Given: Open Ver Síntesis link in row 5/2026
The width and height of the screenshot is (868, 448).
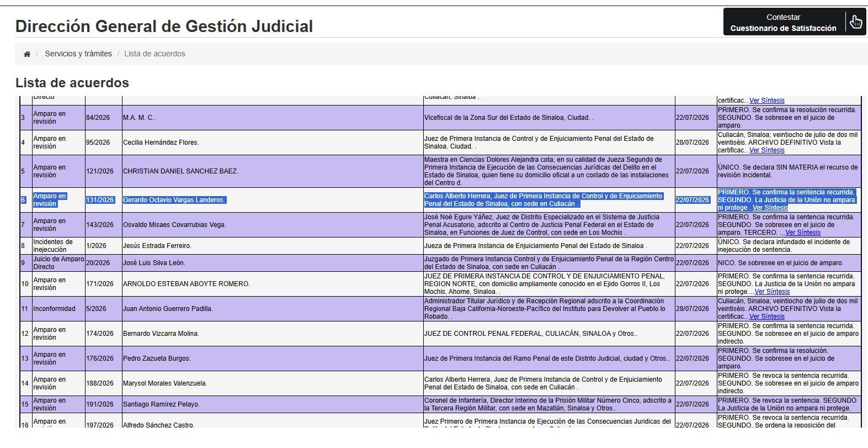Looking at the screenshot, I should pos(766,317).
